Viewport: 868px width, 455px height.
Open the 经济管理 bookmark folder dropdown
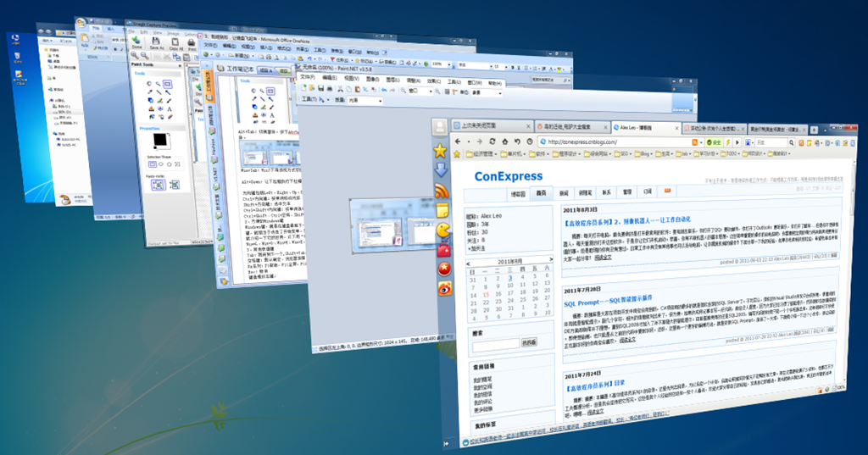482,154
